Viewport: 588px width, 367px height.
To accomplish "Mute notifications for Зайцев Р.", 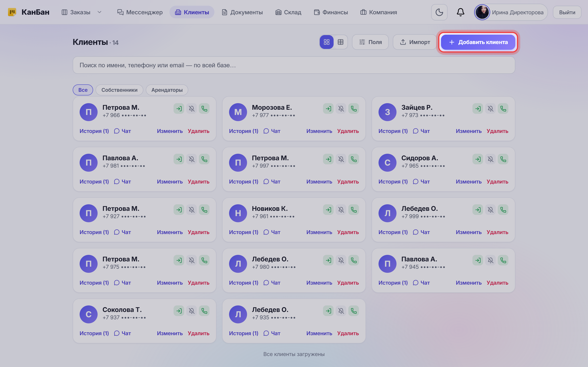I will (x=490, y=108).
